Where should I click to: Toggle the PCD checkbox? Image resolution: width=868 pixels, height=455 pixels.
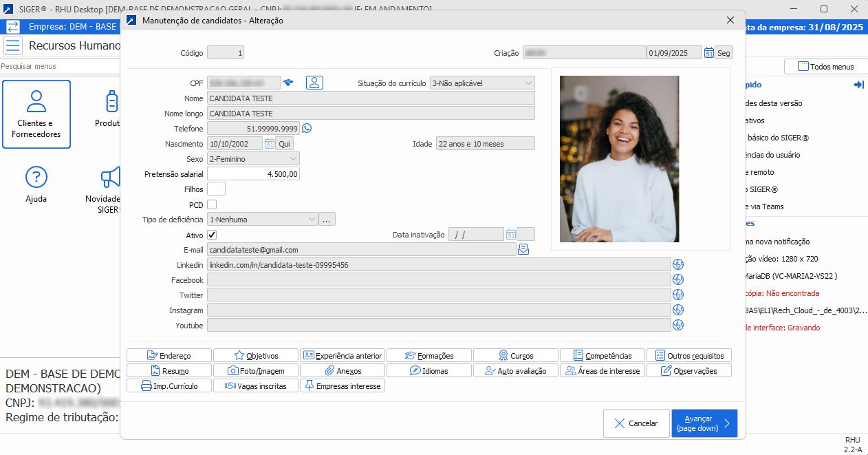[212, 204]
